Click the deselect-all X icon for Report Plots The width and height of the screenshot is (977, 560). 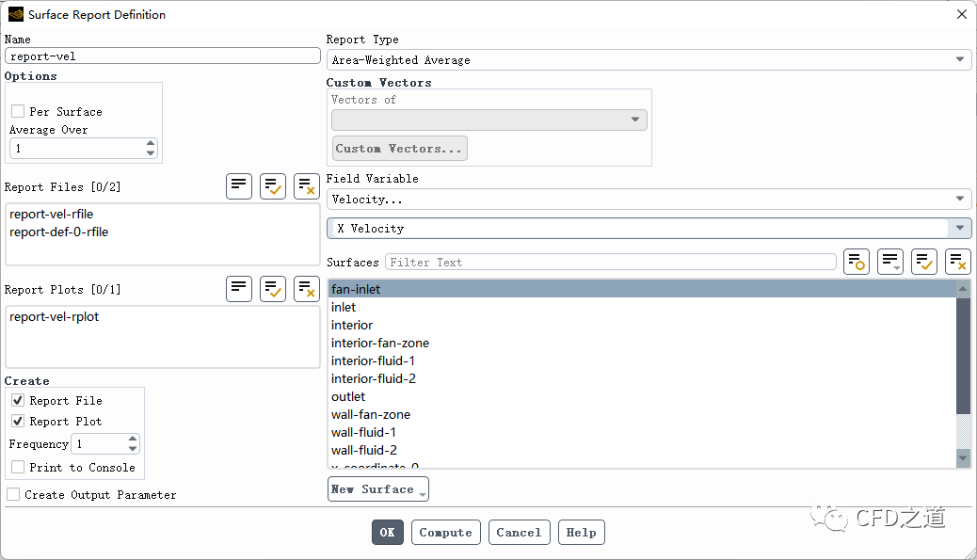[307, 289]
